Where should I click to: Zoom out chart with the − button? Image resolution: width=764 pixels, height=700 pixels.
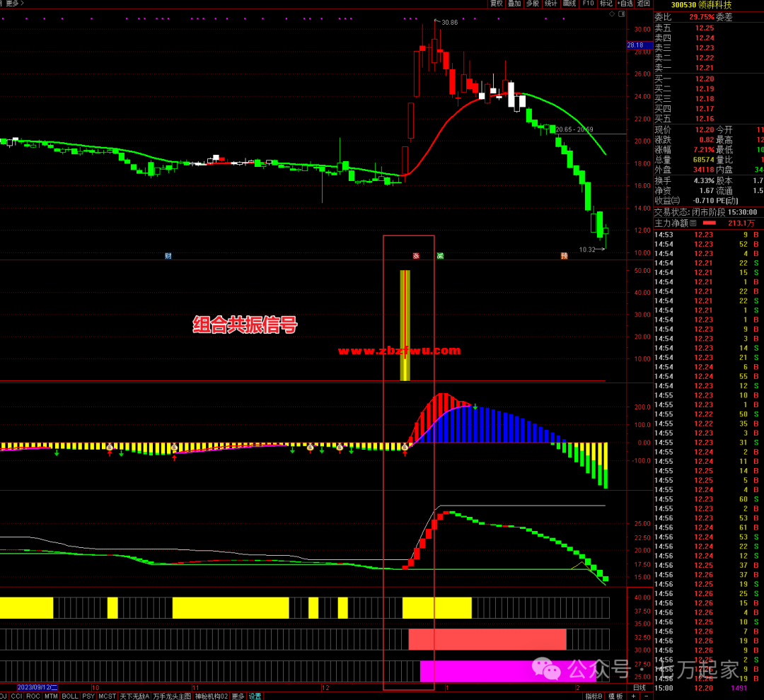tap(646, 696)
